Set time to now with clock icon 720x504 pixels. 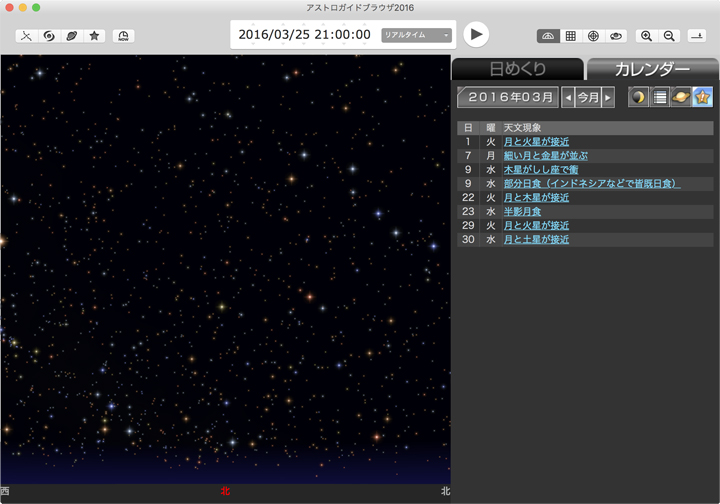123,36
